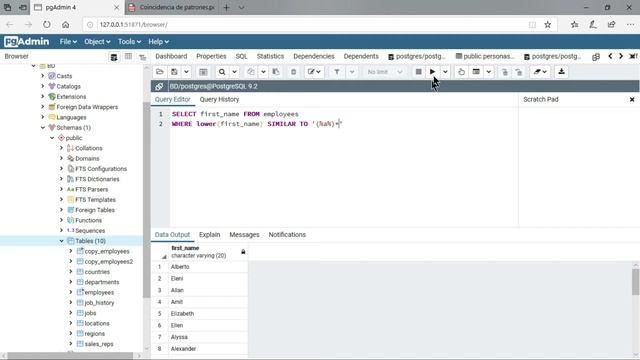
Task: Select the Sequences tree item
Action: 90,231
